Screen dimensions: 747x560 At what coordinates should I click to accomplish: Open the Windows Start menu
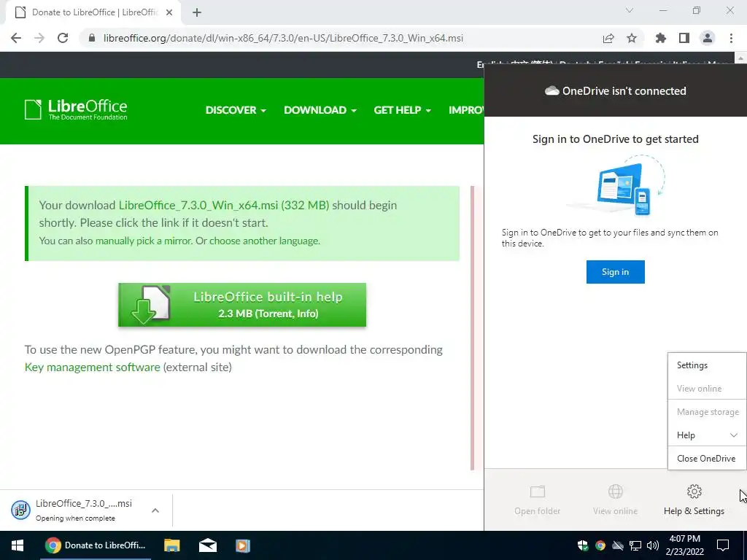coord(18,545)
